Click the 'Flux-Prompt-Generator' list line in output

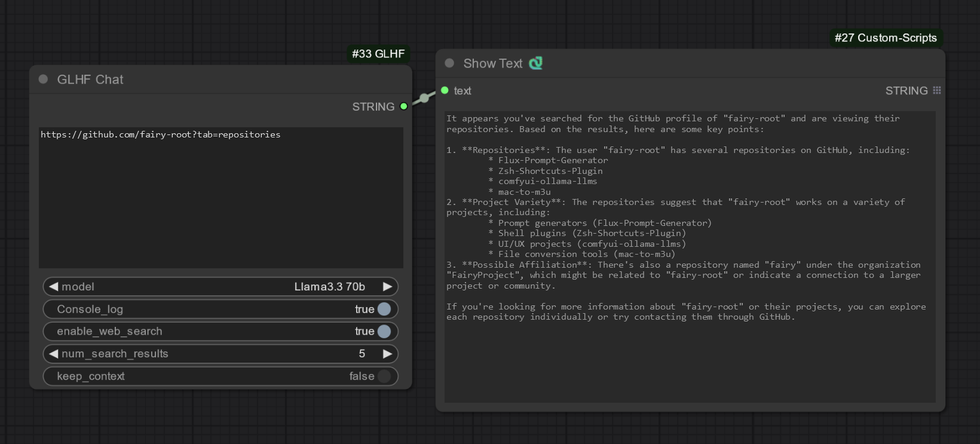(x=548, y=160)
